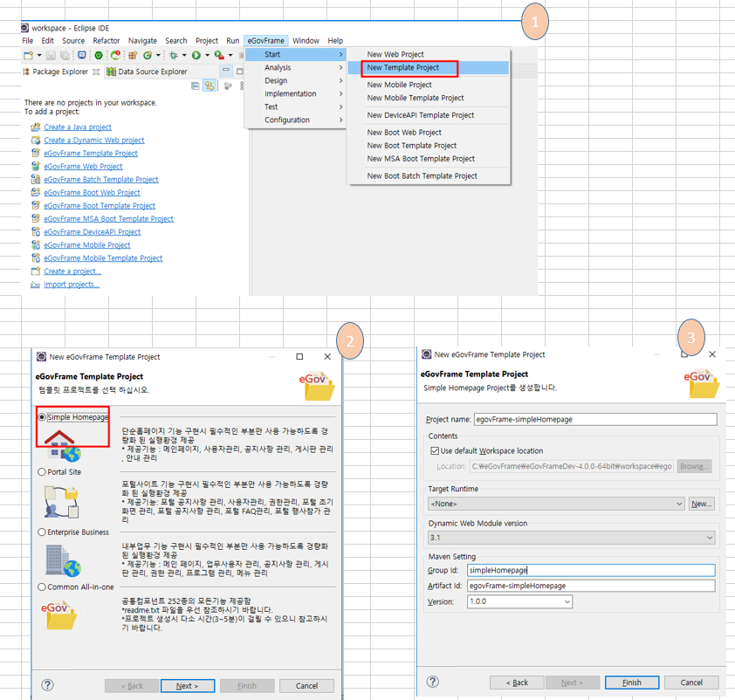
Task: Open the Navigate menu
Action: tap(142, 41)
